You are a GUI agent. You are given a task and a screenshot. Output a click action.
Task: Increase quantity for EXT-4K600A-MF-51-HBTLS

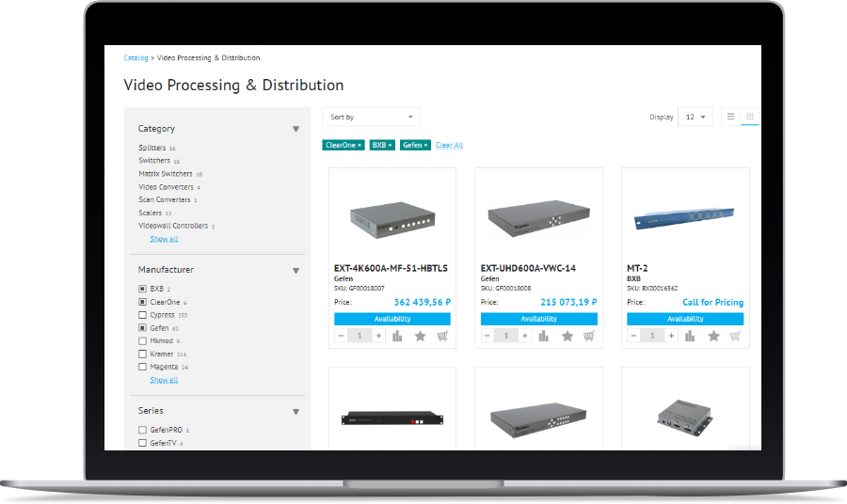click(x=378, y=336)
